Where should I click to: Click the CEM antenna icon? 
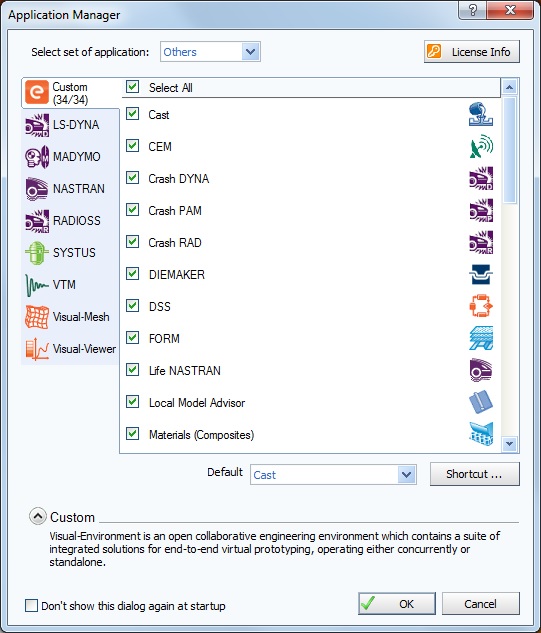click(x=481, y=146)
